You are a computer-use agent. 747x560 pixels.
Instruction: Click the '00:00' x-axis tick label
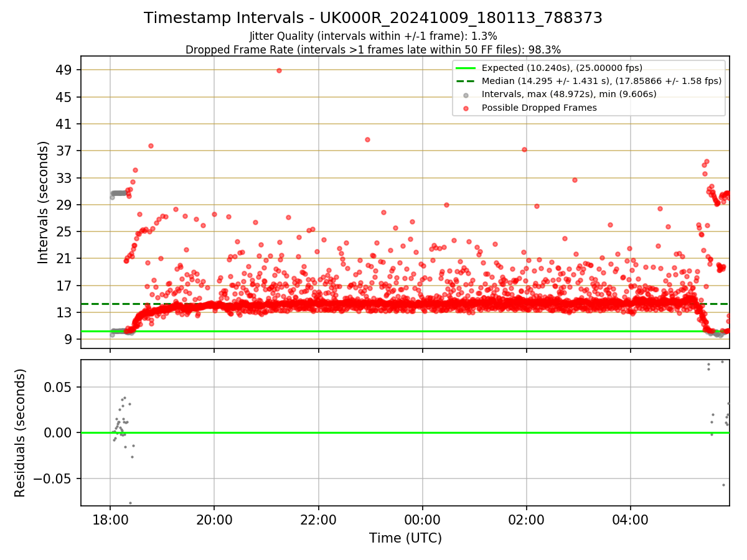pos(423,520)
